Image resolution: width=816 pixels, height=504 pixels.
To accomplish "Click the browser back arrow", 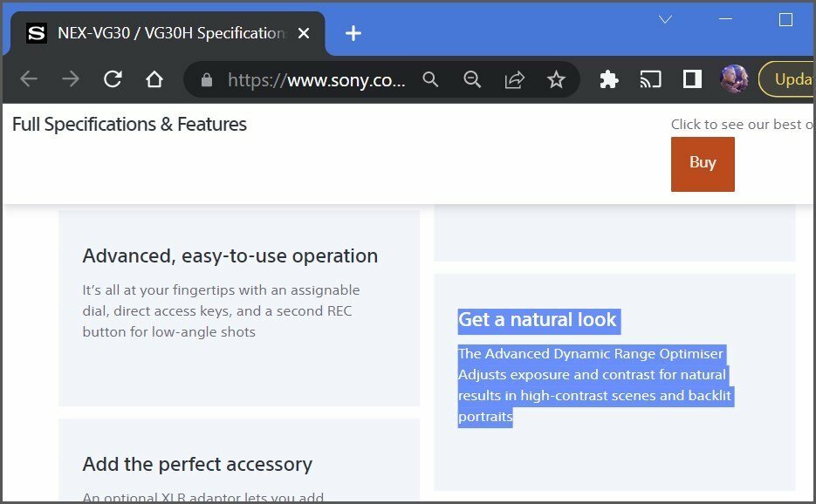I will [x=29, y=79].
